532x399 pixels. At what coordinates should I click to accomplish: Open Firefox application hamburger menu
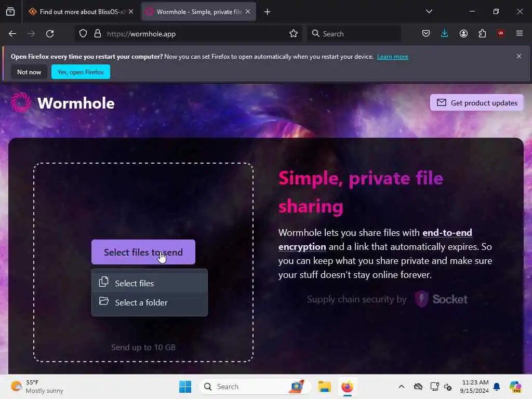[x=519, y=33]
